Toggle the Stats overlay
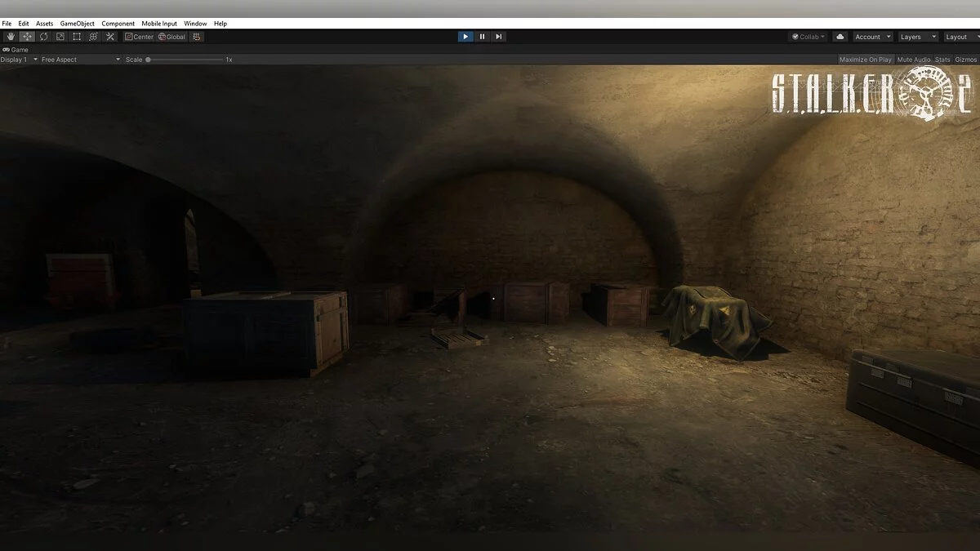 point(942,60)
